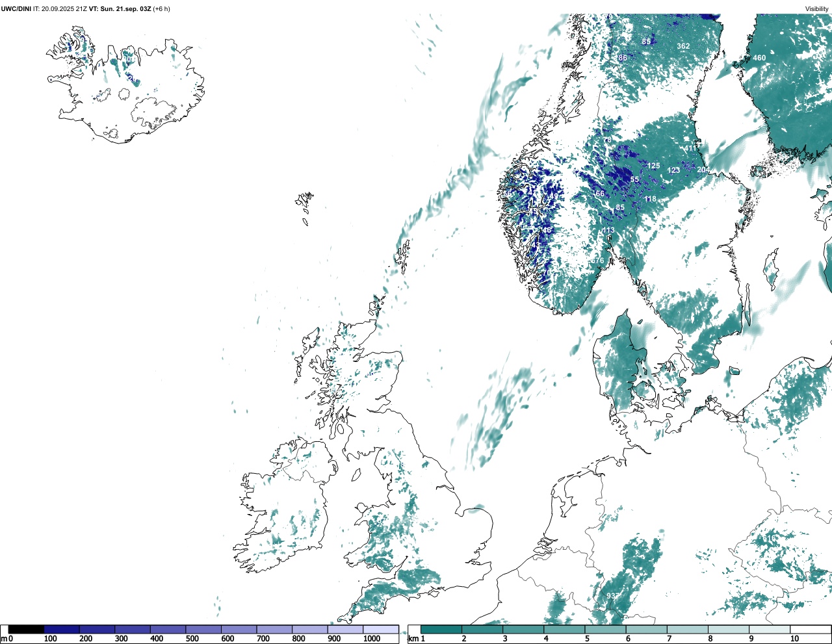Click the '123' visibility value in Sweden
832x644 pixels.
[x=673, y=170]
